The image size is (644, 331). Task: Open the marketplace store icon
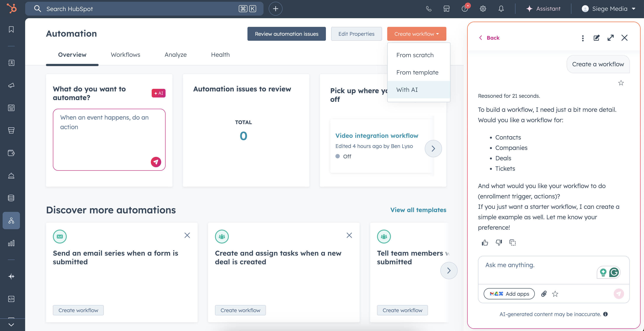447,9
